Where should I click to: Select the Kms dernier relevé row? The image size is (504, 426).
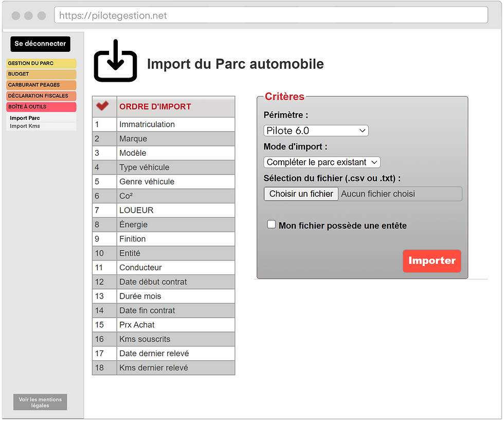(x=164, y=367)
